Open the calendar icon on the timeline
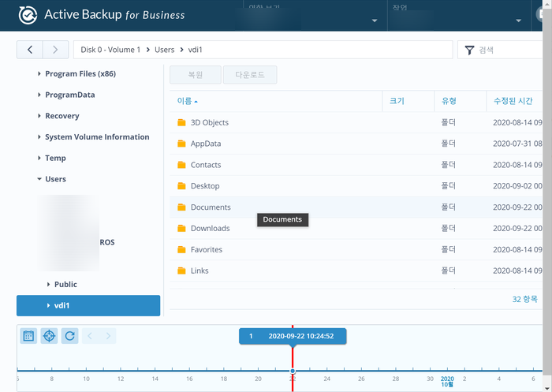Viewport: 552px width, 392px height. (x=28, y=336)
